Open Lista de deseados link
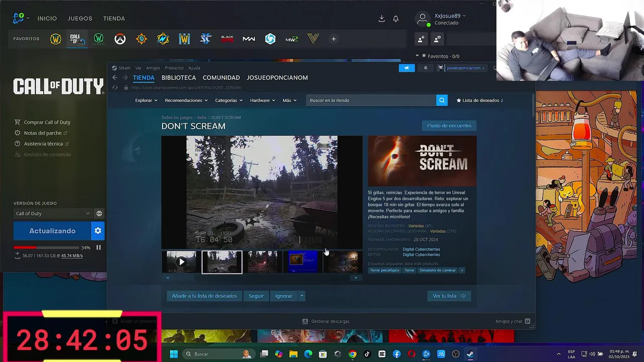This screenshot has width=644, height=362. [479, 100]
